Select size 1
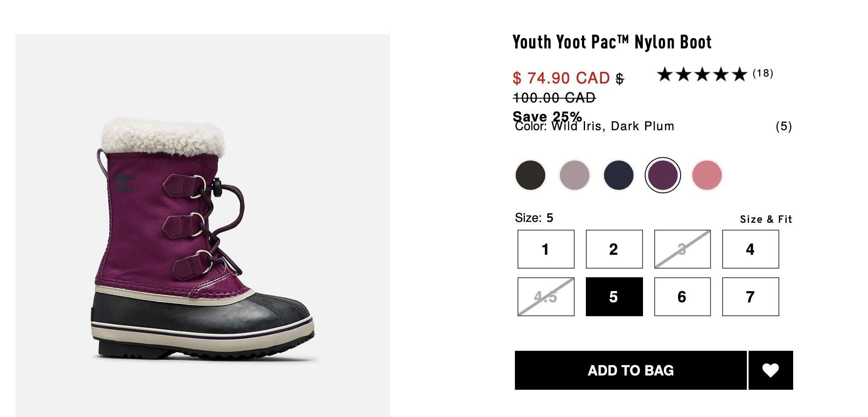Image resolution: width=868 pixels, height=417 pixels. click(546, 249)
